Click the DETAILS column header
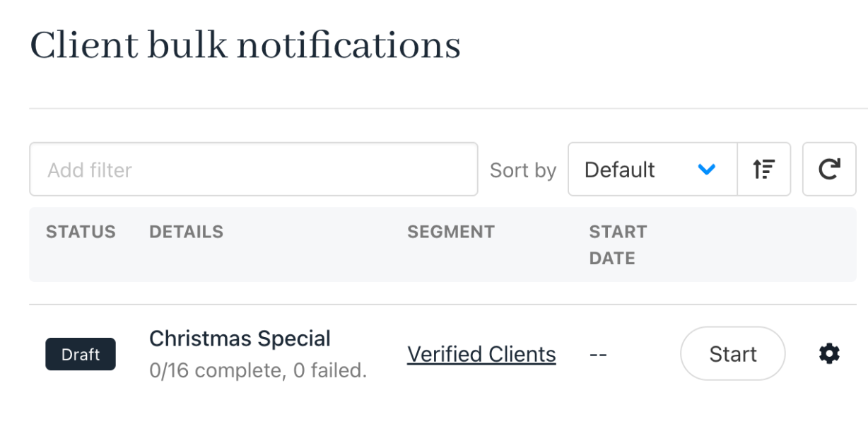 [186, 232]
